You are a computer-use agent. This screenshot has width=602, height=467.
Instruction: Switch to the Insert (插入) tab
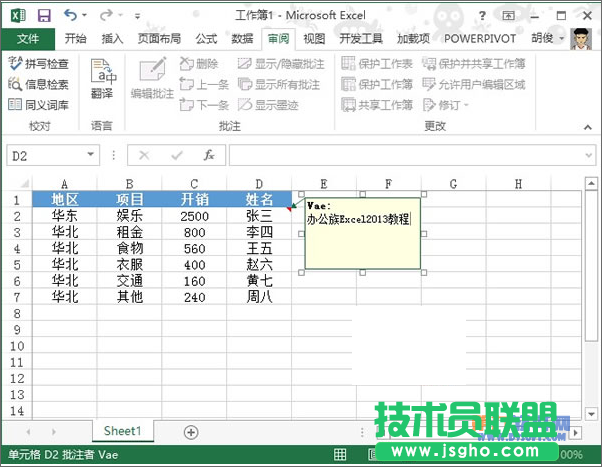112,38
